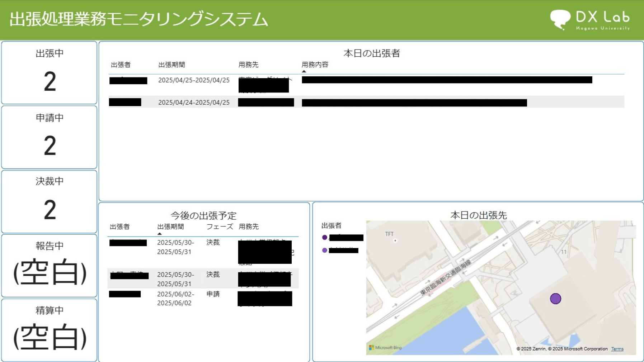Click the sort arrow under 用務内容 header
644x362 pixels.
(304, 71)
